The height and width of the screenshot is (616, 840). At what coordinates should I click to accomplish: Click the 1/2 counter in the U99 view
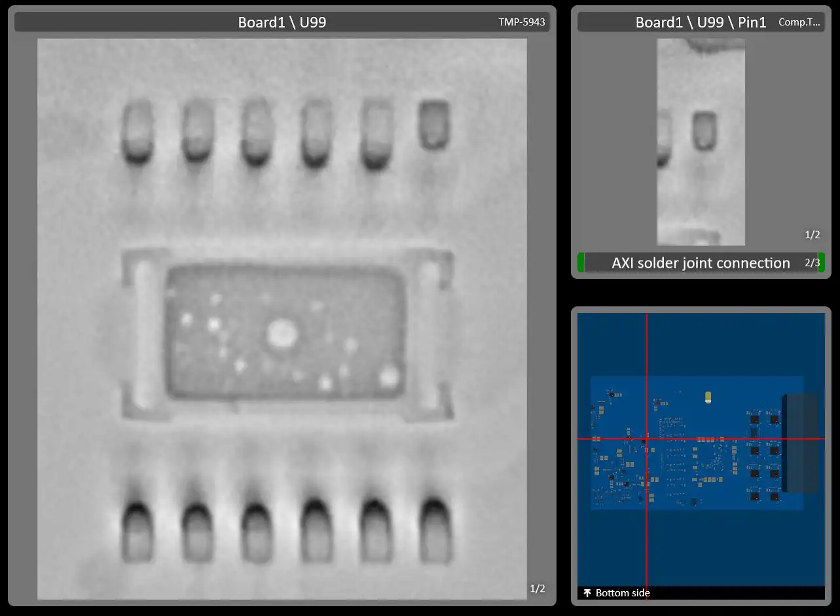[537, 589]
